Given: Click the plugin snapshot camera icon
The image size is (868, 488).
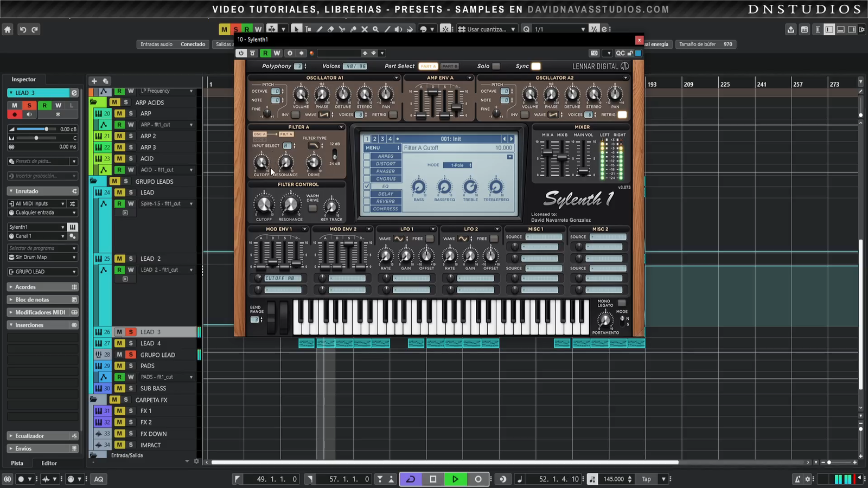Looking at the screenshot, I should point(594,53).
